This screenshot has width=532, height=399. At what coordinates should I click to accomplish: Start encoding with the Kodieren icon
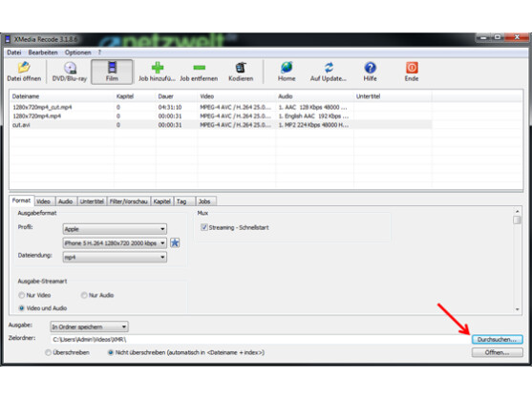[x=241, y=72]
